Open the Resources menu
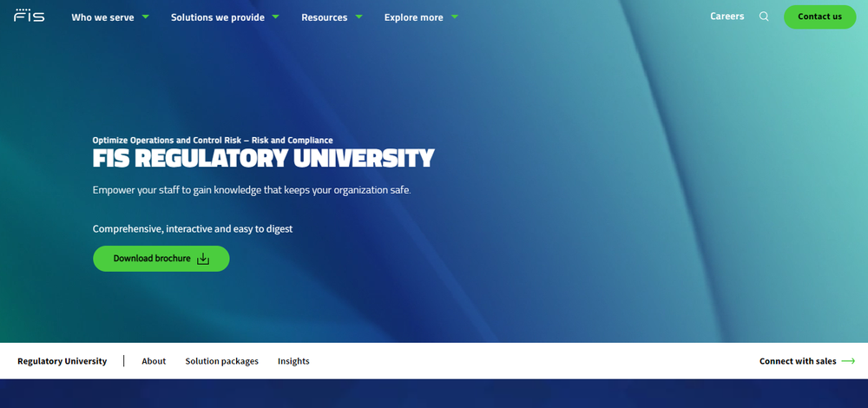 [x=325, y=17]
